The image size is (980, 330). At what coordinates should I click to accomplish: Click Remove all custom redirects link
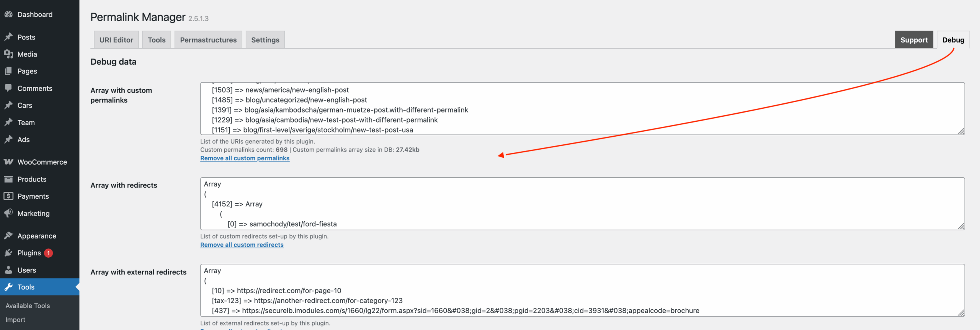tap(242, 245)
